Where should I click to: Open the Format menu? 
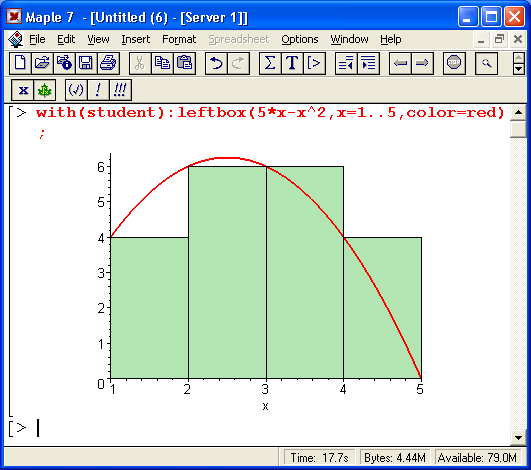coord(179,40)
